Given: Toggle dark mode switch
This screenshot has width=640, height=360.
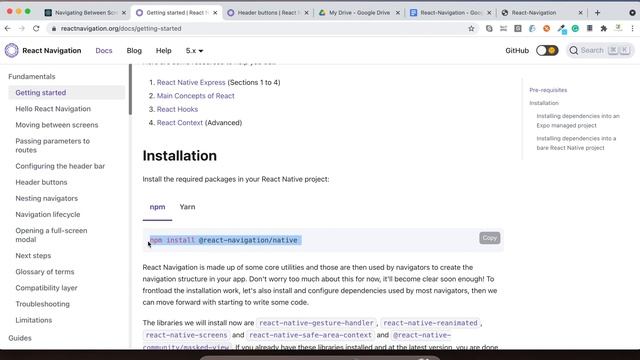Looking at the screenshot, I should coord(547,51).
